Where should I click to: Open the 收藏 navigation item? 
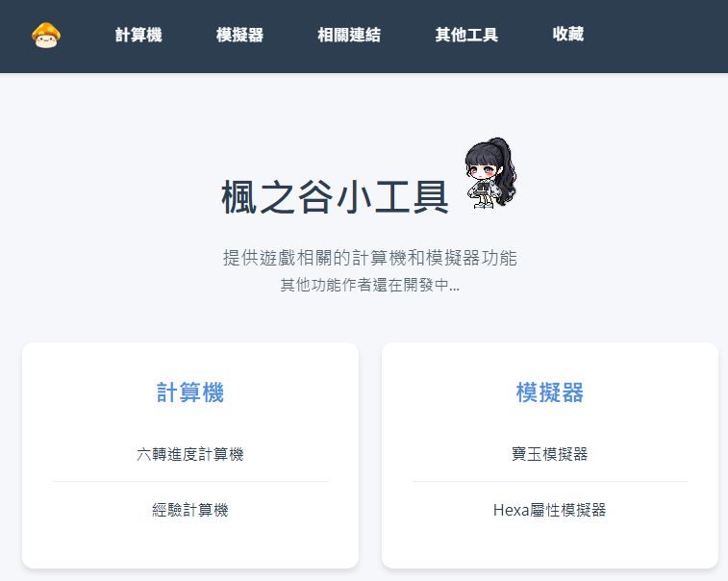(567, 35)
